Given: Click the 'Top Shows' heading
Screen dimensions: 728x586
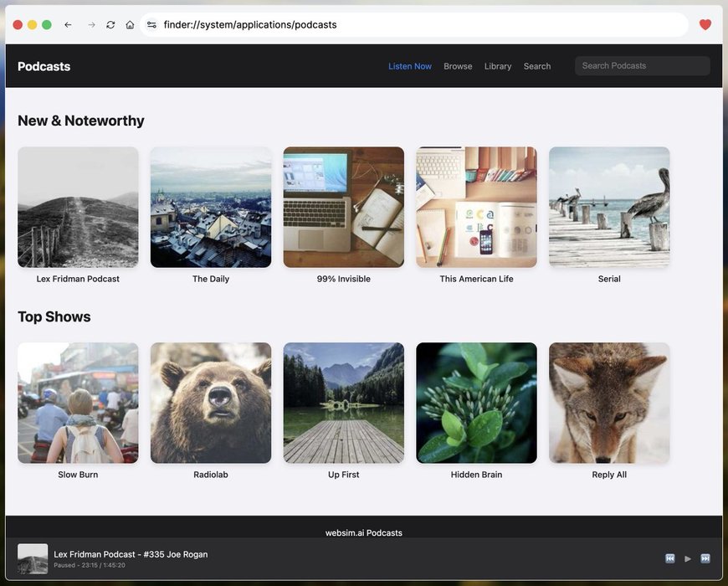Looking at the screenshot, I should click(54, 316).
